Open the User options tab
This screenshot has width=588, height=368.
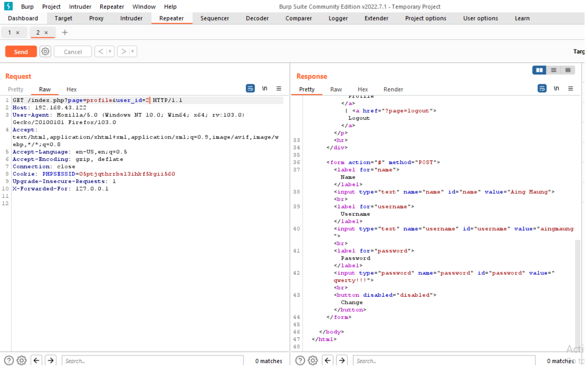coord(481,18)
